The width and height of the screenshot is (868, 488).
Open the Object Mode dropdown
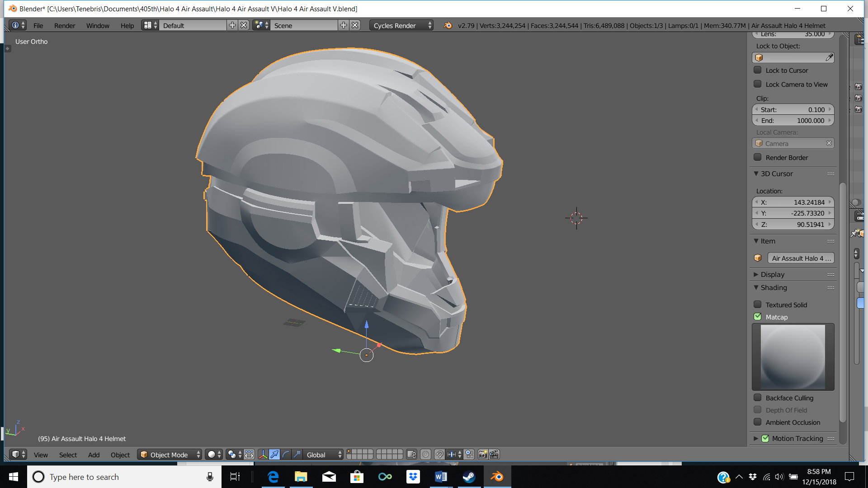click(x=170, y=455)
